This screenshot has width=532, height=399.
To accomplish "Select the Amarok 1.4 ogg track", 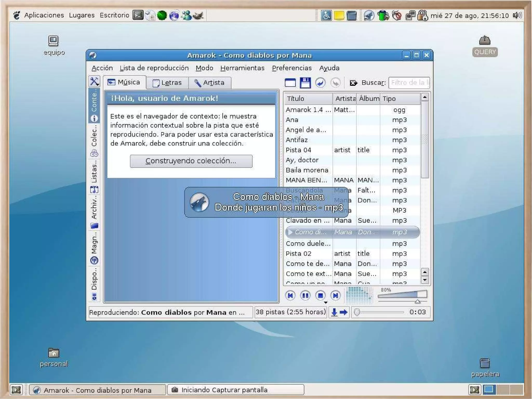I will [x=352, y=110].
